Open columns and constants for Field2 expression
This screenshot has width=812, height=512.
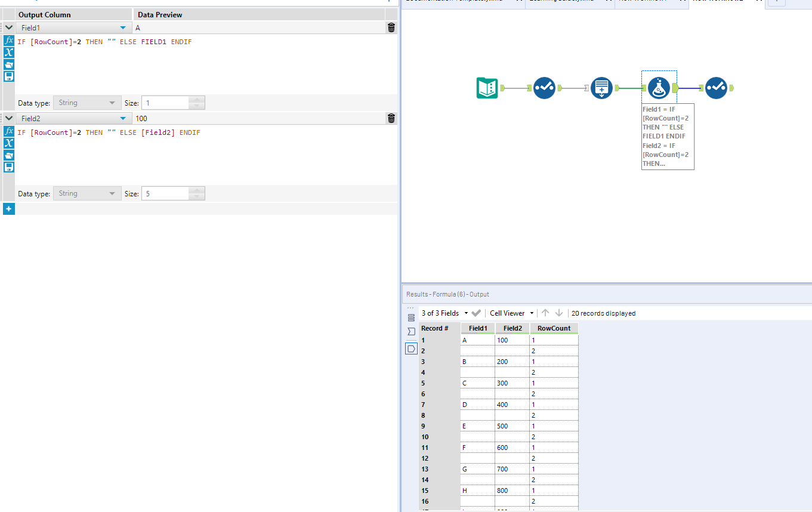point(9,143)
